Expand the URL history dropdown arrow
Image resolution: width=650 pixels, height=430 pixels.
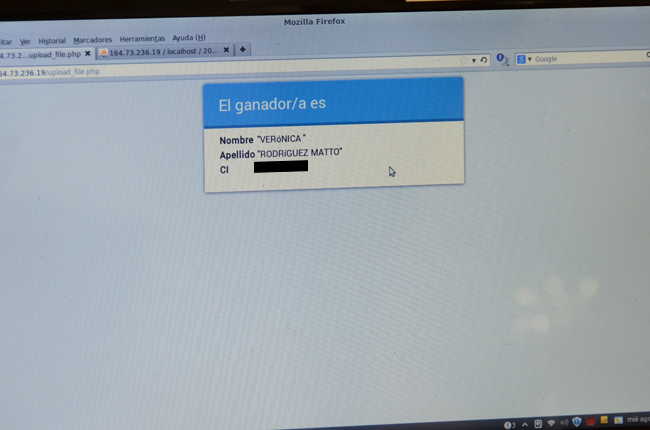[474, 60]
